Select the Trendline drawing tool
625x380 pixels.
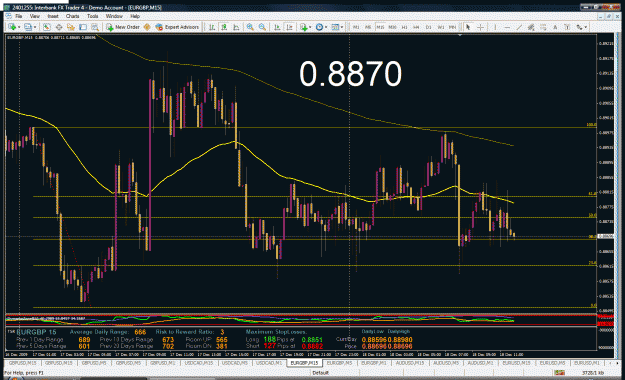pos(519,27)
